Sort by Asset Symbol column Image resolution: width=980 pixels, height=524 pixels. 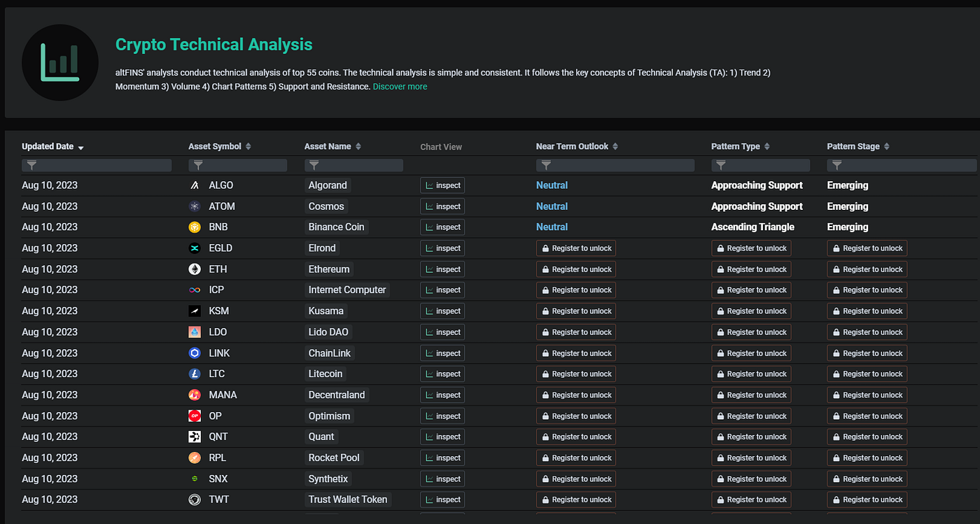[219, 147]
